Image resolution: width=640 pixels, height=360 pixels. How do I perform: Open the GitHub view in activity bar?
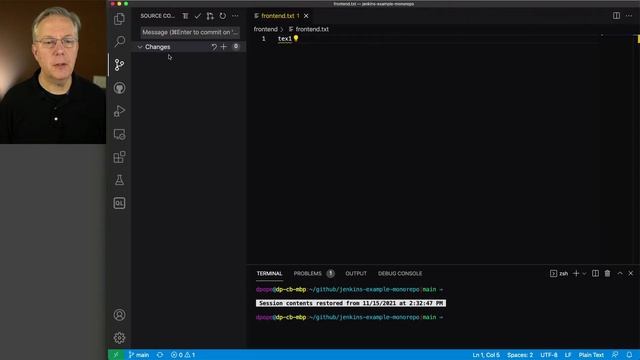[119, 88]
